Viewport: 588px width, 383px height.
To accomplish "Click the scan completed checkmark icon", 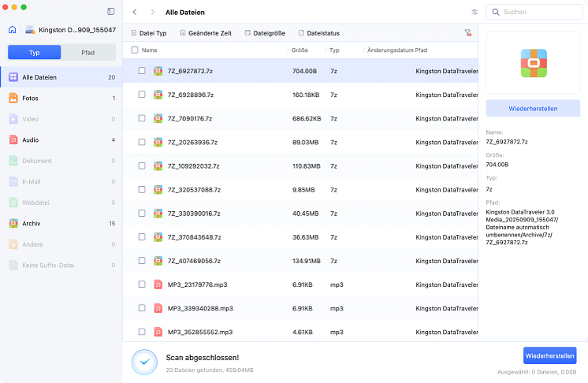I will coord(144,362).
